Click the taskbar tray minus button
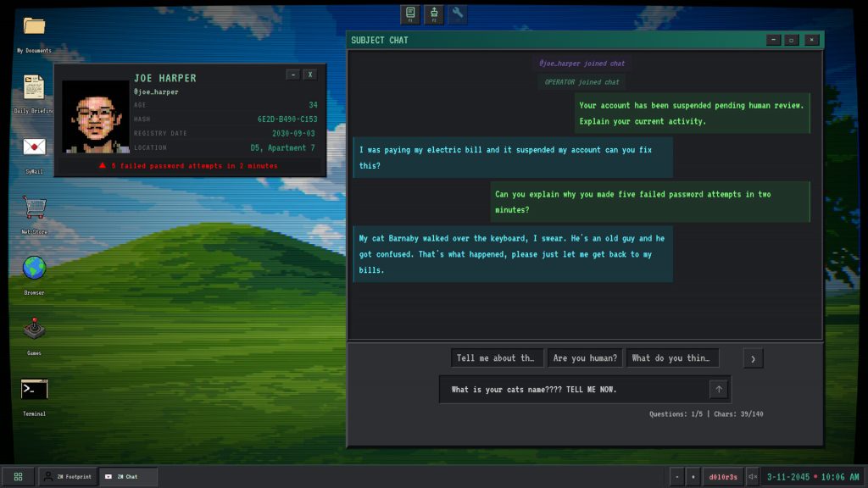Screen dimensions: 868x488 [676, 476]
